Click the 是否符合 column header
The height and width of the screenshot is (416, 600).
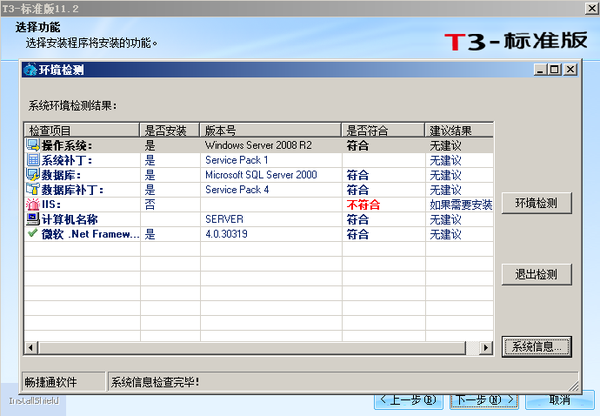383,131
